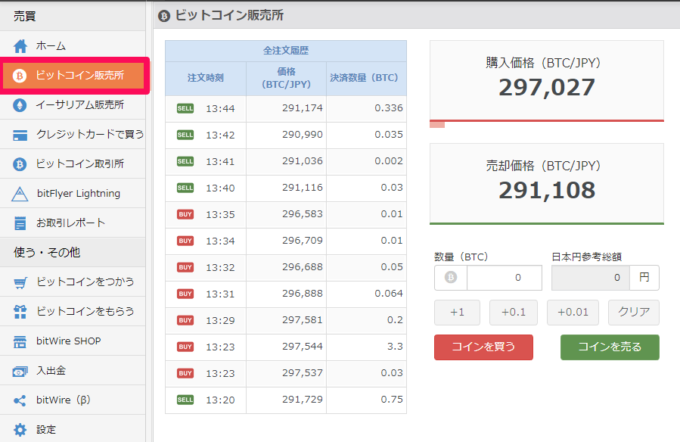Viewport: 680px width, 442px height.
Task: Go to ビットコイン取引所 menu item
Action: [x=72, y=164]
